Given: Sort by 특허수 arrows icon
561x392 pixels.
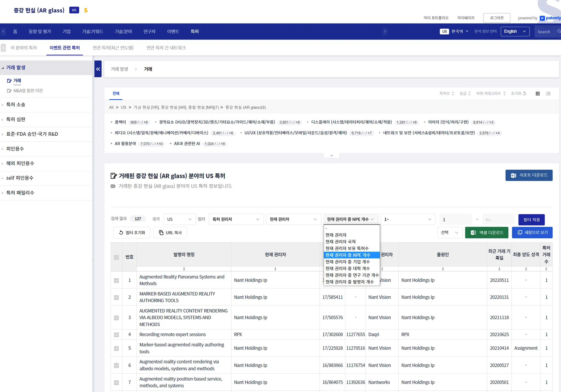Looking at the screenshot, I should [x=453, y=93].
